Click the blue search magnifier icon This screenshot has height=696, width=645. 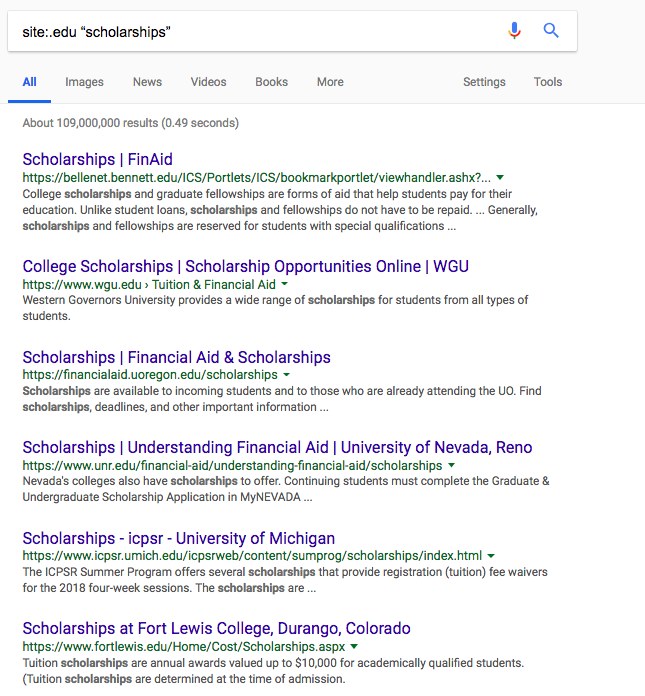[551, 31]
